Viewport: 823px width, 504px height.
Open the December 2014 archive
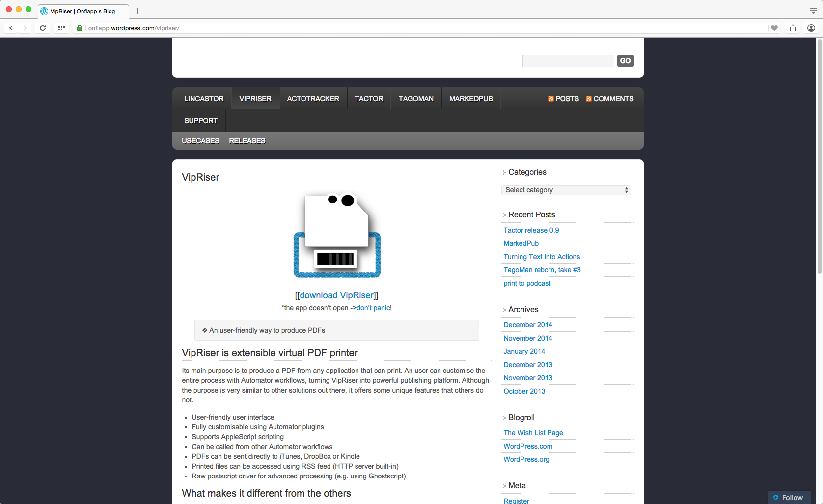tap(528, 325)
